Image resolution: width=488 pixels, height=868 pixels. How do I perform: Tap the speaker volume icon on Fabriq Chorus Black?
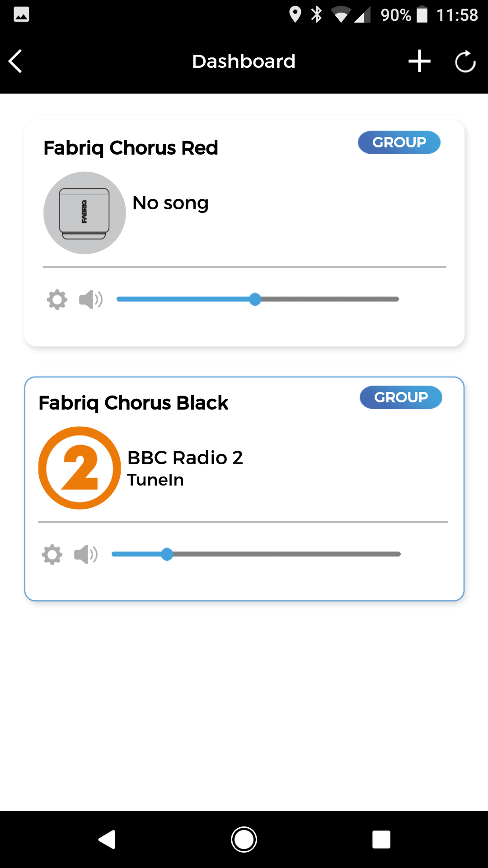click(x=86, y=554)
